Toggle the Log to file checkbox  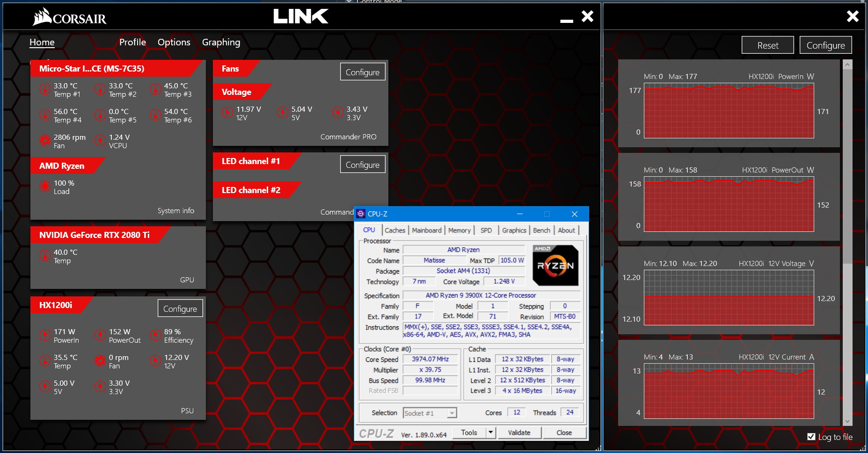tap(811, 437)
